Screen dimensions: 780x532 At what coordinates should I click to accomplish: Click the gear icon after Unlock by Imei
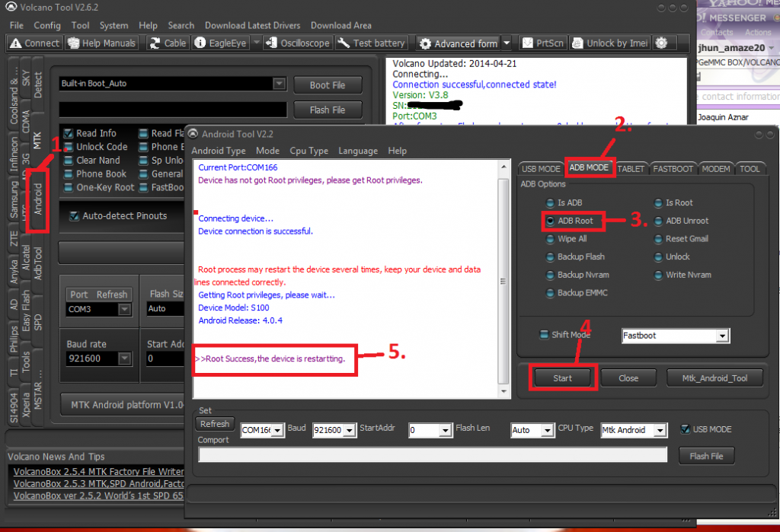point(661,43)
